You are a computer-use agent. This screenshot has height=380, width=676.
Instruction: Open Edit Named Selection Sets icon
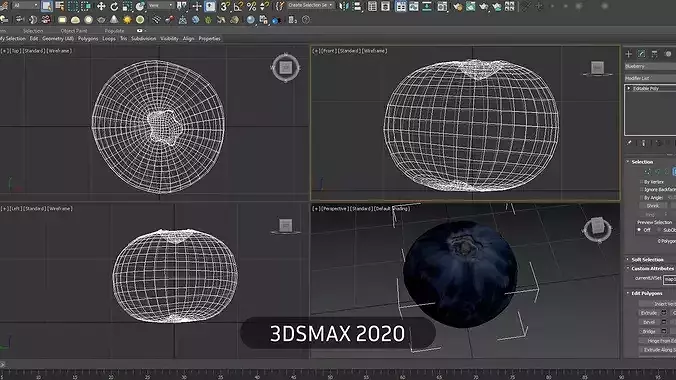(x=280, y=6)
